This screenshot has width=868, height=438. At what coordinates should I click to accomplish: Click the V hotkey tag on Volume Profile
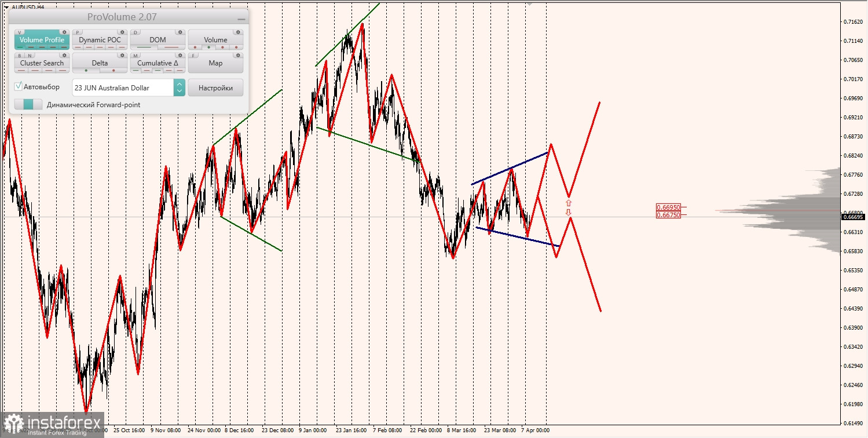point(20,32)
